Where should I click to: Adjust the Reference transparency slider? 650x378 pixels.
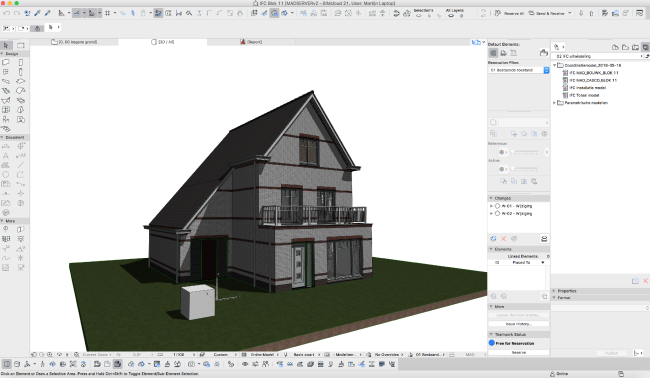click(x=524, y=152)
